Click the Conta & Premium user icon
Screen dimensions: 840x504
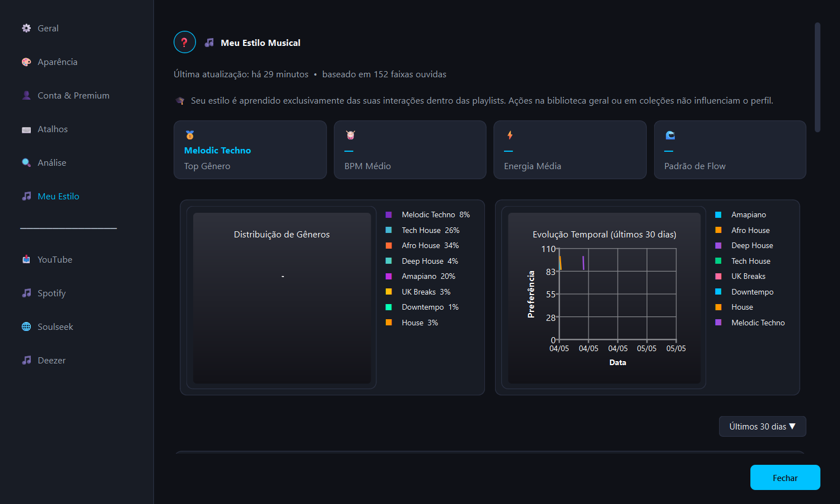[x=26, y=95]
